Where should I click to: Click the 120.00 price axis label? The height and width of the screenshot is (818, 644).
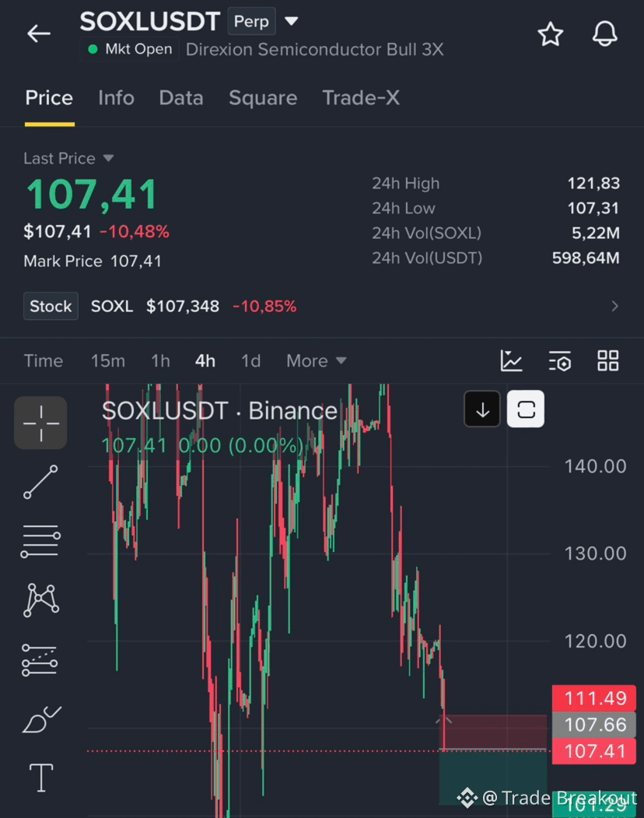(x=595, y=641)
